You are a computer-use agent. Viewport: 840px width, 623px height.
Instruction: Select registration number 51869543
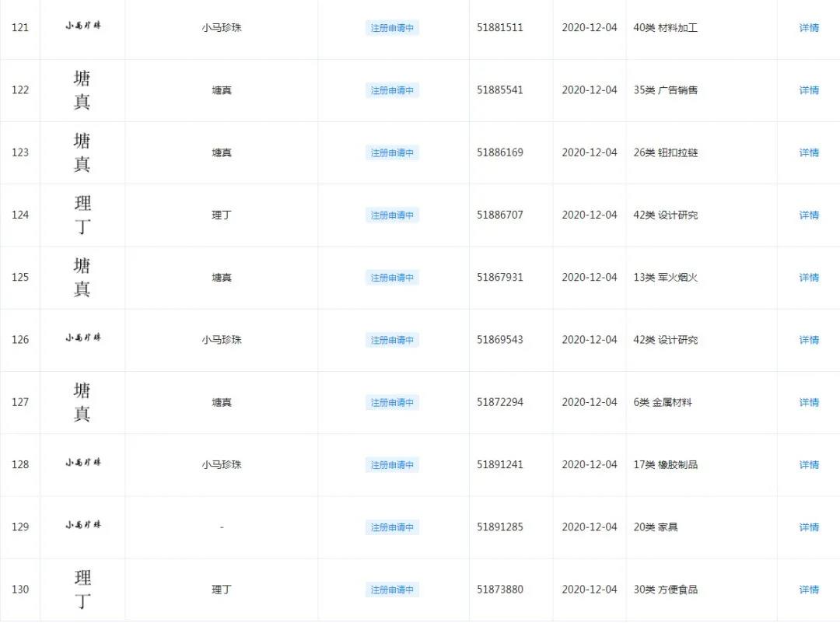pos(500,339)
